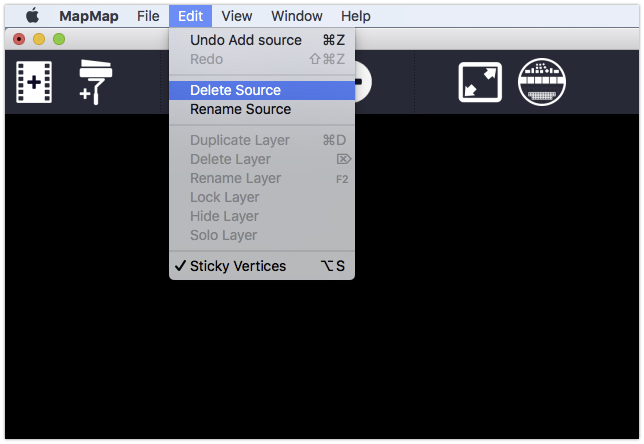
Task: Collapse the open Edit menu
Action: pyautogui.click(x=191, y=16)
